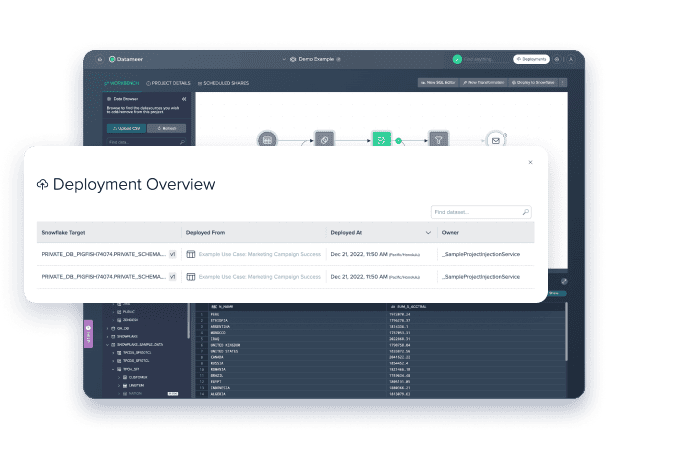Click the Datameer logo in header
Viewport: 692px width, 469px height.
click(126, 59)
